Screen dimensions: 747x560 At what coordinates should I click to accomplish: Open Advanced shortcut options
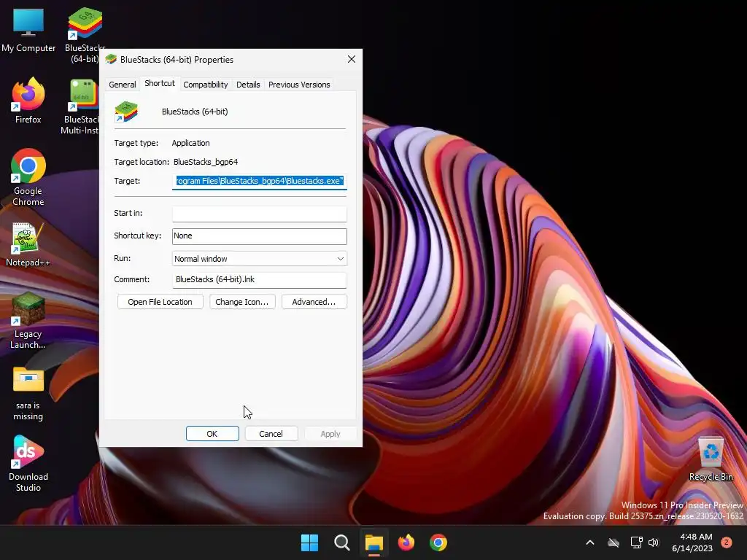[x=314, y=302]
